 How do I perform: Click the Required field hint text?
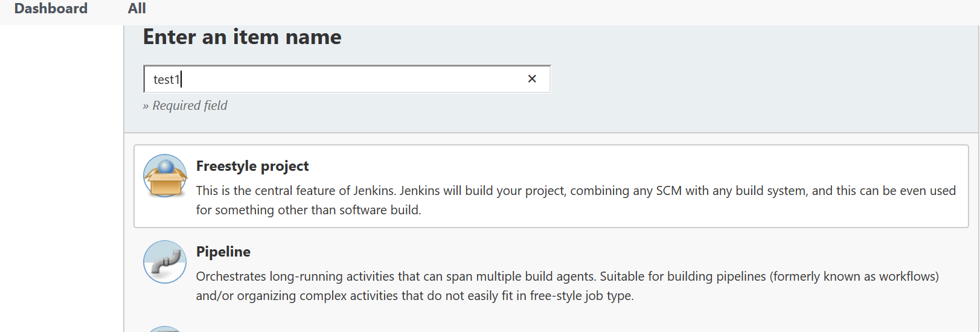(x=185, y=106)
